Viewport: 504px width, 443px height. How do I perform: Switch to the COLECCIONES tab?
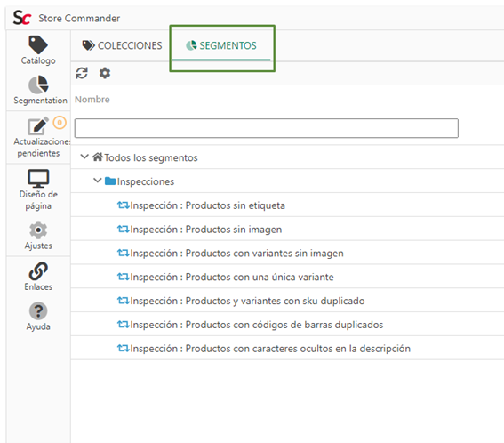click(x=122, y=45)
